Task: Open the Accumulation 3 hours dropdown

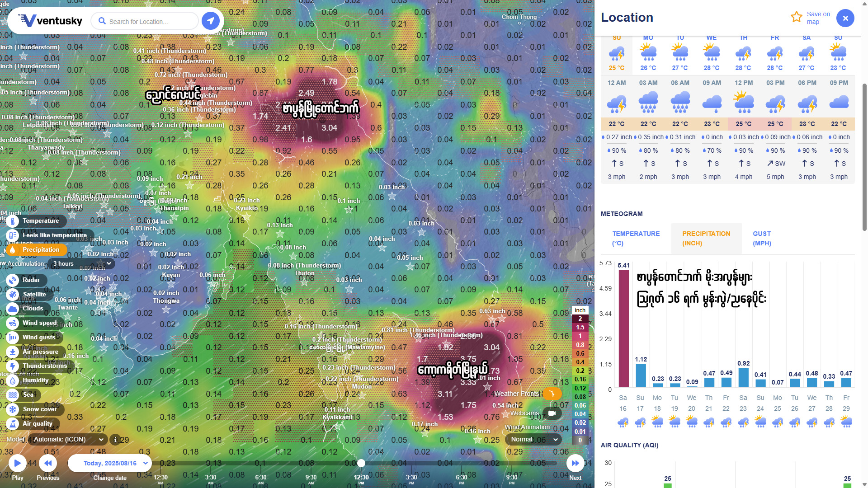Action: 81,263
